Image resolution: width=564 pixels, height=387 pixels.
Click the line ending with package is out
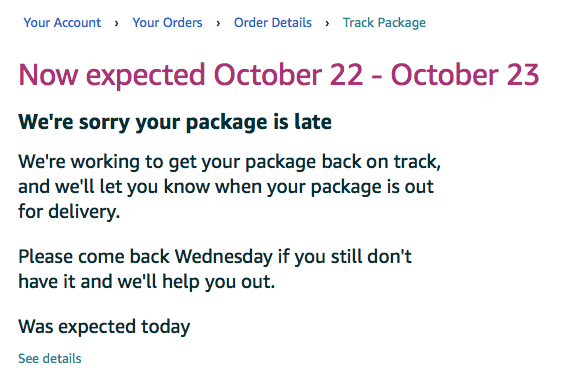[x=226, y=187]
